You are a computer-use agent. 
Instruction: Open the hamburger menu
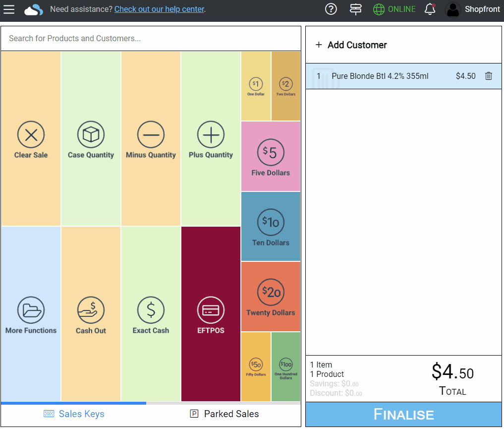pos(9,9)
